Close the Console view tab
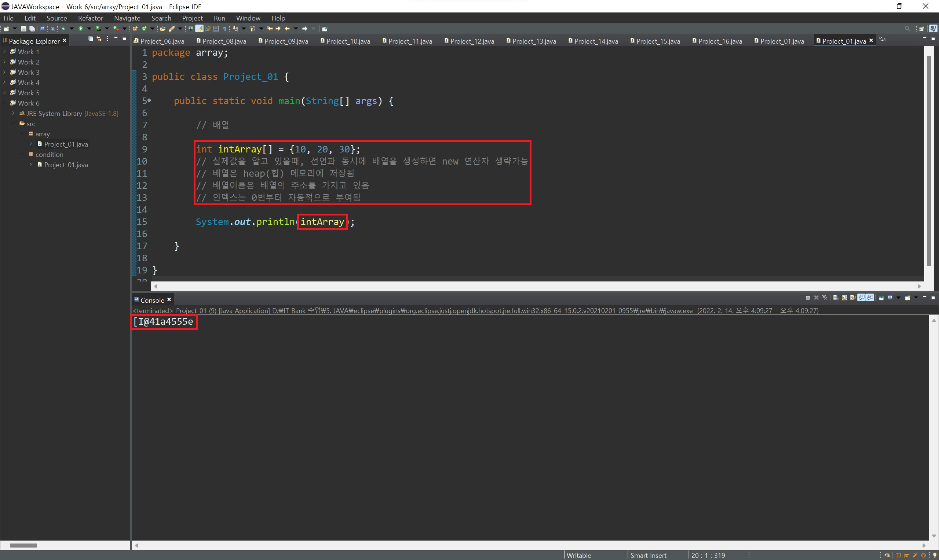Screen dimensions: 939x560 (x=169, y=300)
